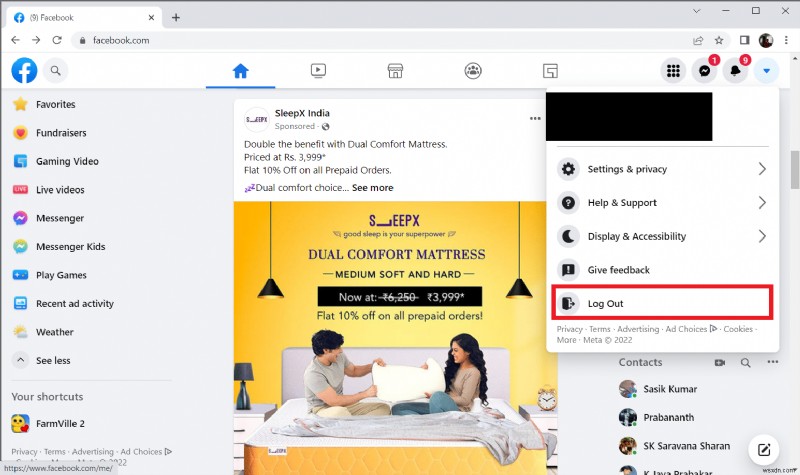Click Privacy link in dropdown footer
Viewport: 800px width, 475px height.
click(x=569, y=329)
